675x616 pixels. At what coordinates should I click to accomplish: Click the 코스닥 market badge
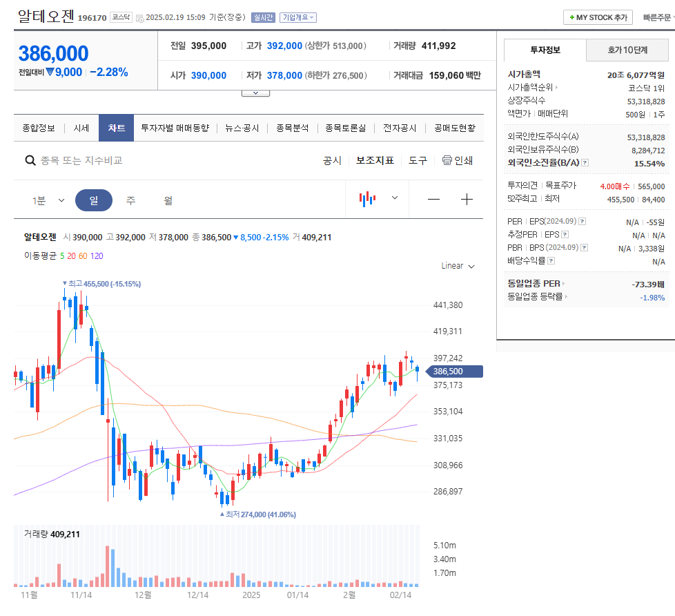pos(121,17)
